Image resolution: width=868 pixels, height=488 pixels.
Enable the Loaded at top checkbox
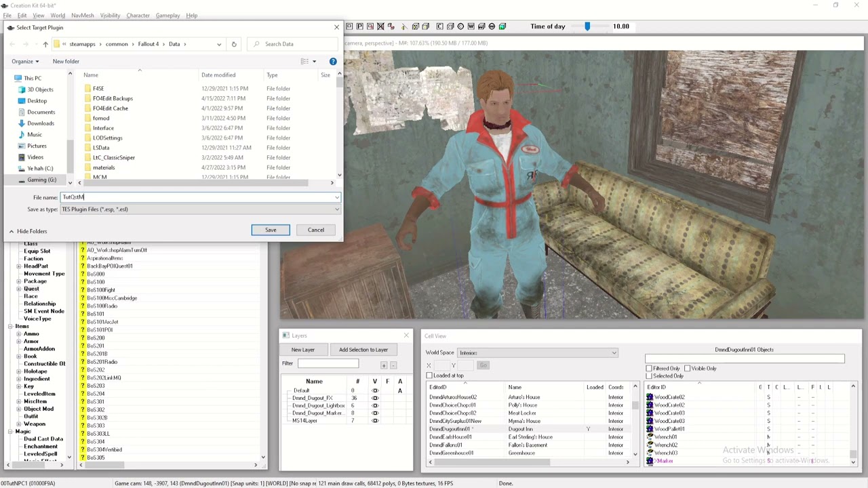[x=429, y=375]
